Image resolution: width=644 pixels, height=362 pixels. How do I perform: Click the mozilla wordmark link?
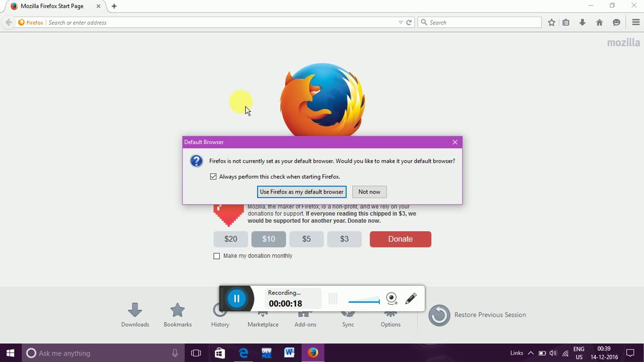(x=623, y=43)
